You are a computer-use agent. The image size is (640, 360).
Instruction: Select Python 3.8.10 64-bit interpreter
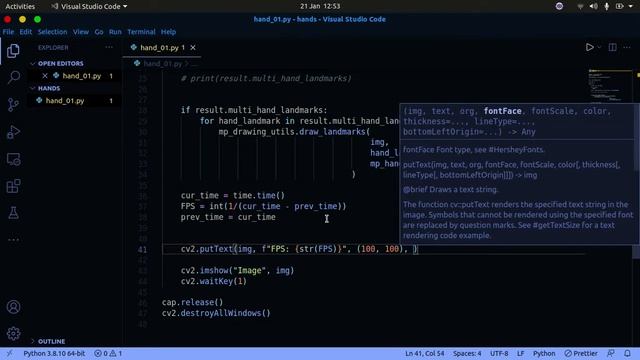54,353
